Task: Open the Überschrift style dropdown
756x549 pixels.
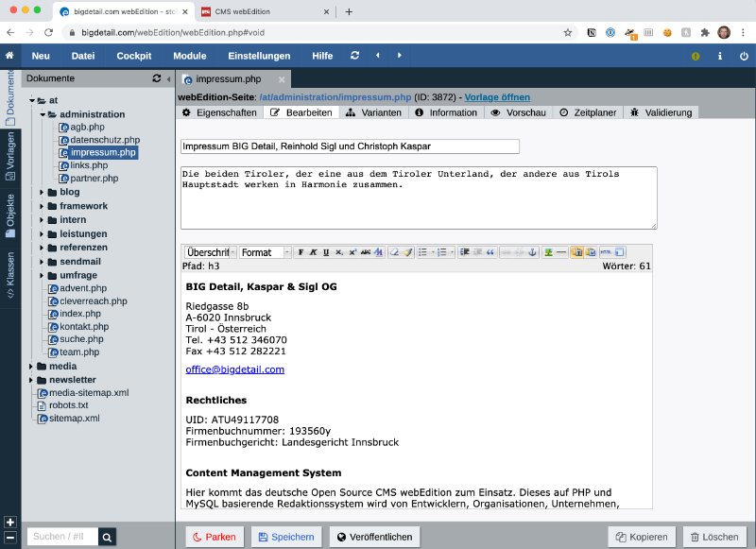Action: (209, 252)
